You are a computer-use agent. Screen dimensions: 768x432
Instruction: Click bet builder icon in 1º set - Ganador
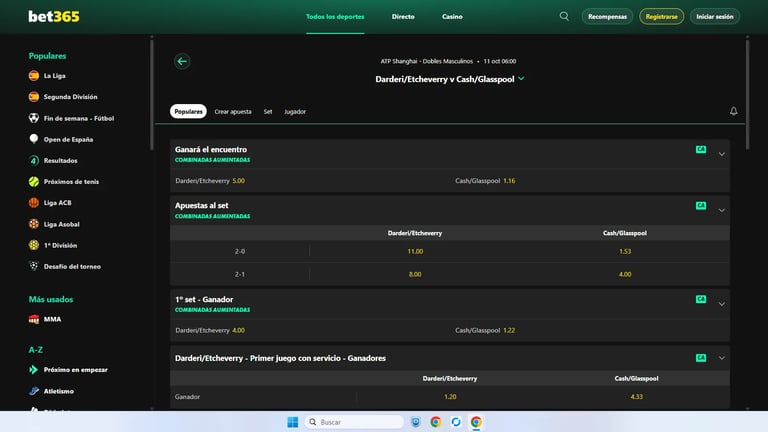click(701, 299)
